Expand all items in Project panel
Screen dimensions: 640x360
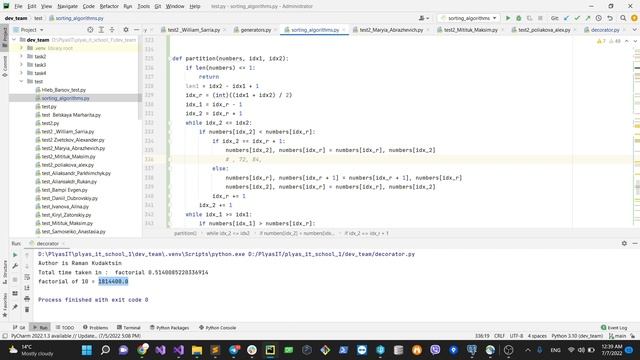point(101,30)
